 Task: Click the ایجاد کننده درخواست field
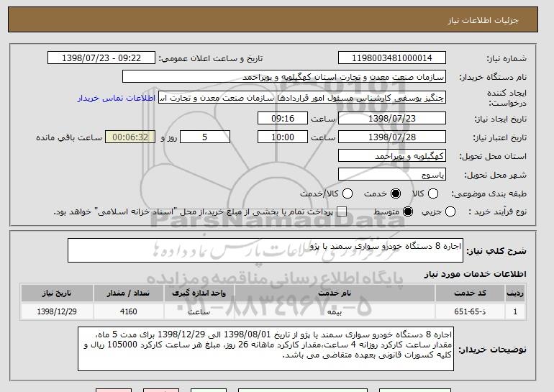(x=302, y=98)
